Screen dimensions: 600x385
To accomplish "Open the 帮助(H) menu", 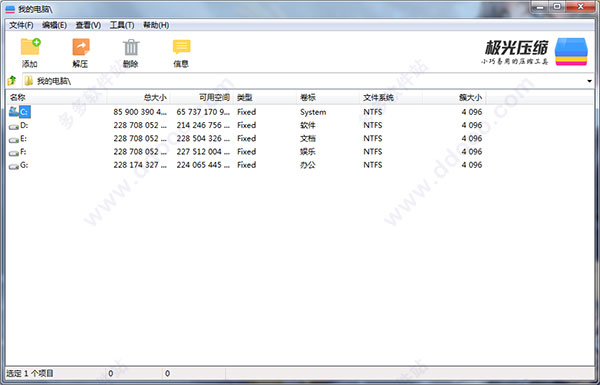I will click(156, 25).
